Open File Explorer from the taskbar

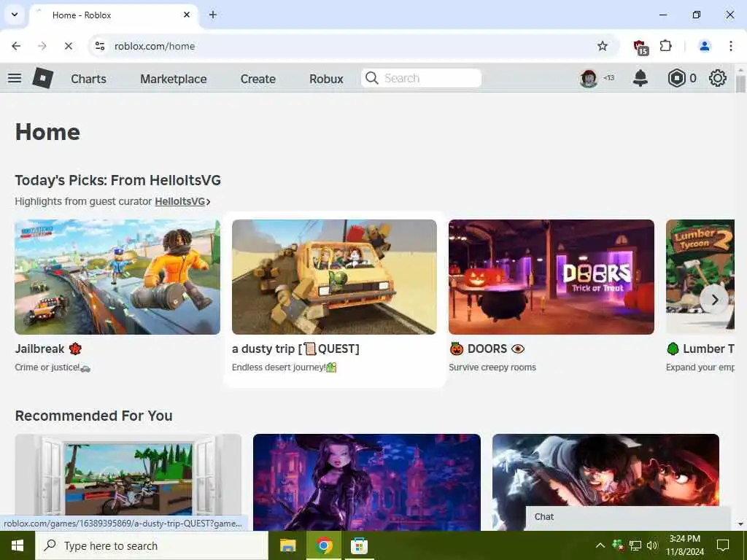[x=287, y=545]
